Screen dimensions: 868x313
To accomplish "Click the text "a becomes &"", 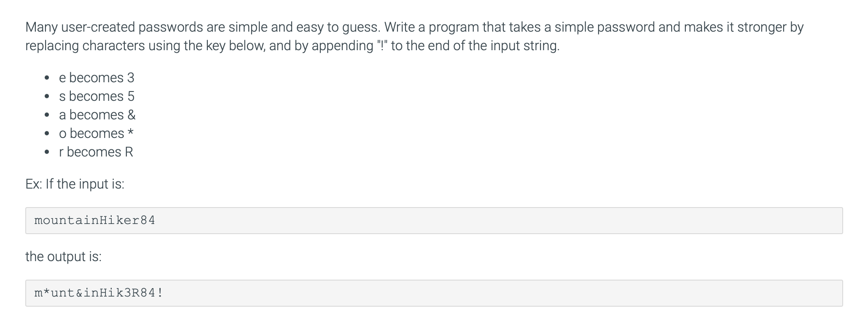I will (97, 115).
